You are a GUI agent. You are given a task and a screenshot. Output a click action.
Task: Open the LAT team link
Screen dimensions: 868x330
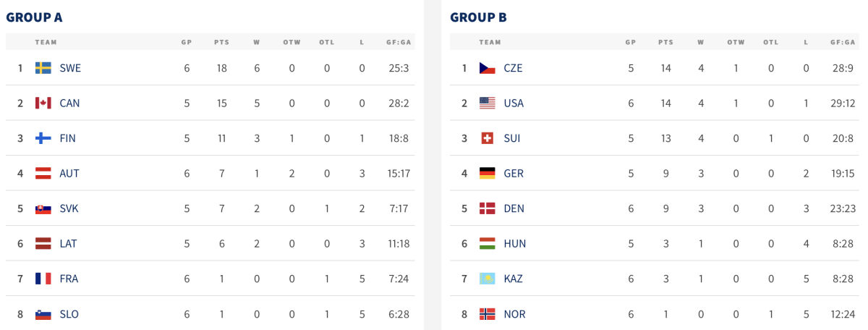69,244
